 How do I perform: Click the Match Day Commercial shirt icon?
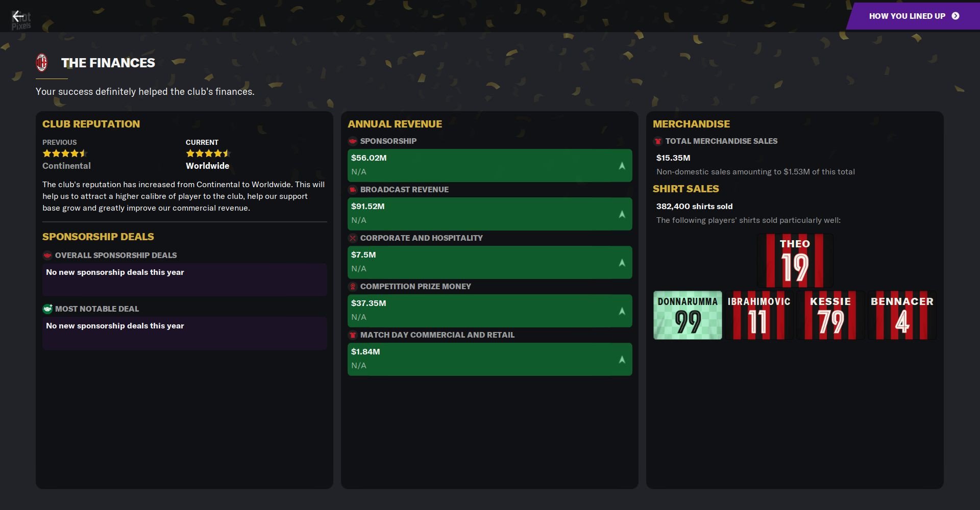[352, 335]
